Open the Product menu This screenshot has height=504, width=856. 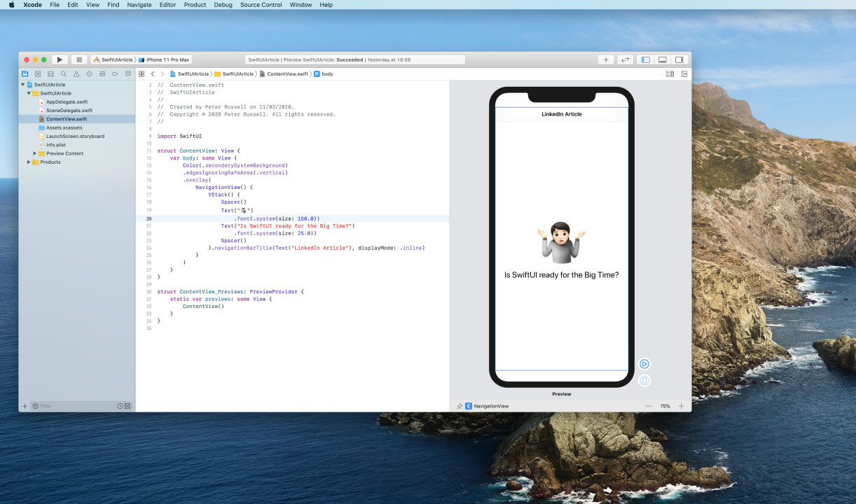pyautogui.click(x=195, y=5)
